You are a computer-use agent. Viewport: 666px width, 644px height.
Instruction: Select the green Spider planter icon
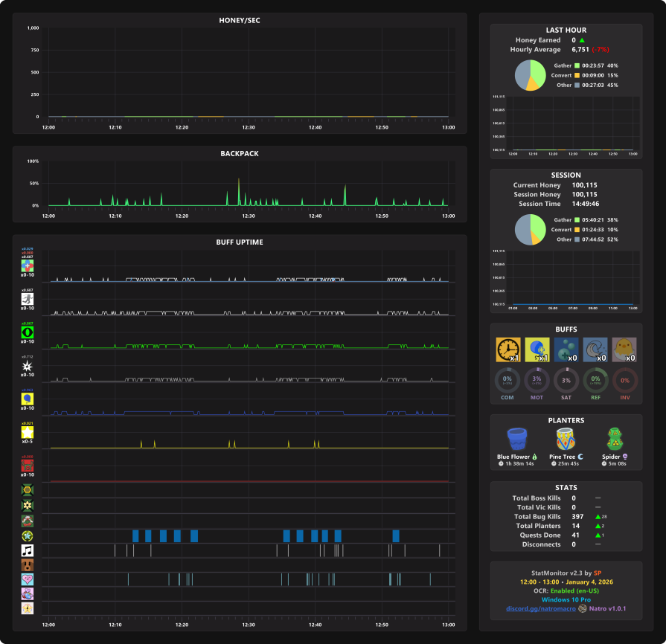615,439
